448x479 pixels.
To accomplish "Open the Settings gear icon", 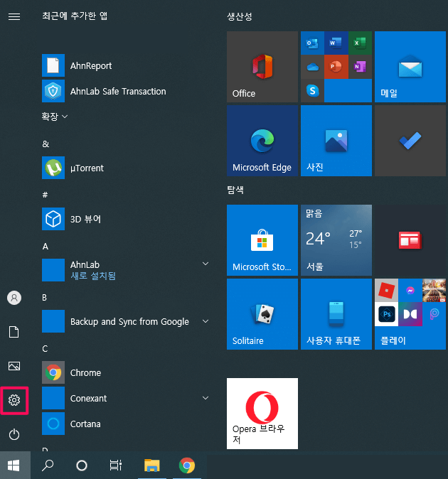I will 14,400.
